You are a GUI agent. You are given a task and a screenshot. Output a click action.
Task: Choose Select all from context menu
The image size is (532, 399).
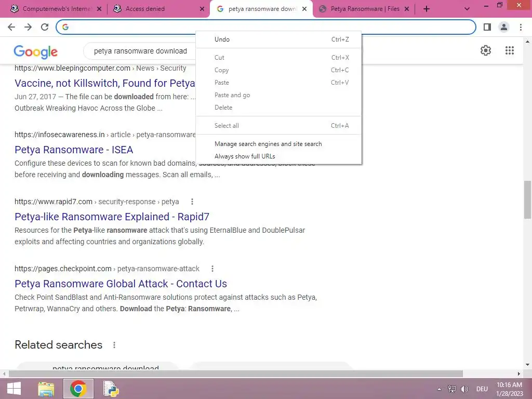(x=278, y=126)
